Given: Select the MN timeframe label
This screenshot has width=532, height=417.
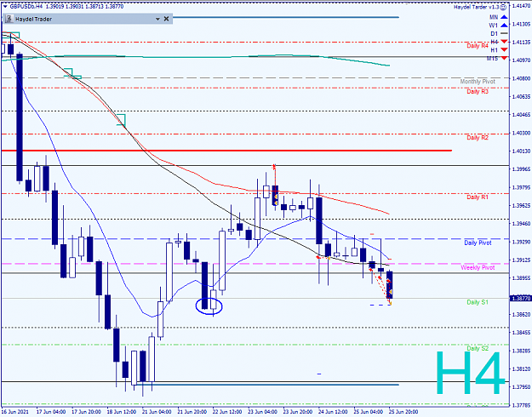Looking at the screenshot, I should [x=494, y=17].
